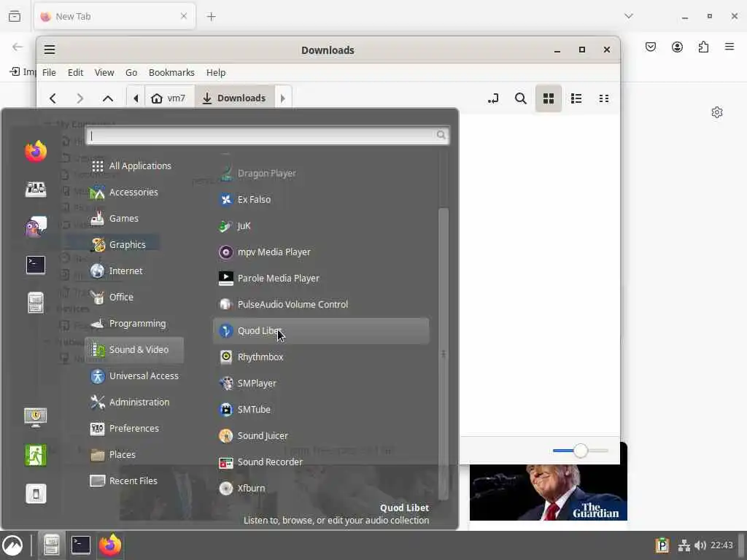Launch Quod Libet
747x560 pixels.
pyautogui.click(x=321, y=330)
